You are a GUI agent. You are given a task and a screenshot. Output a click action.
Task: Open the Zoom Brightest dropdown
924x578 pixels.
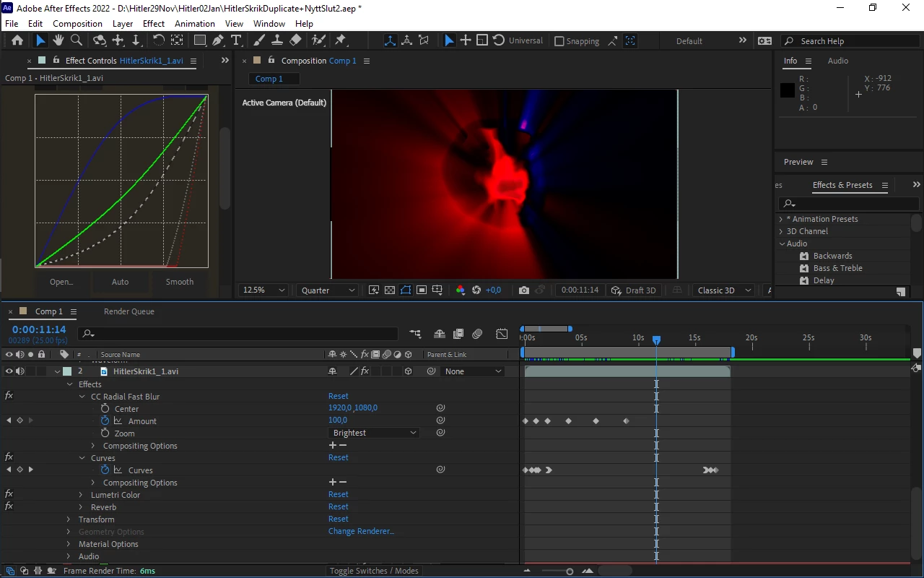[375, 433]
